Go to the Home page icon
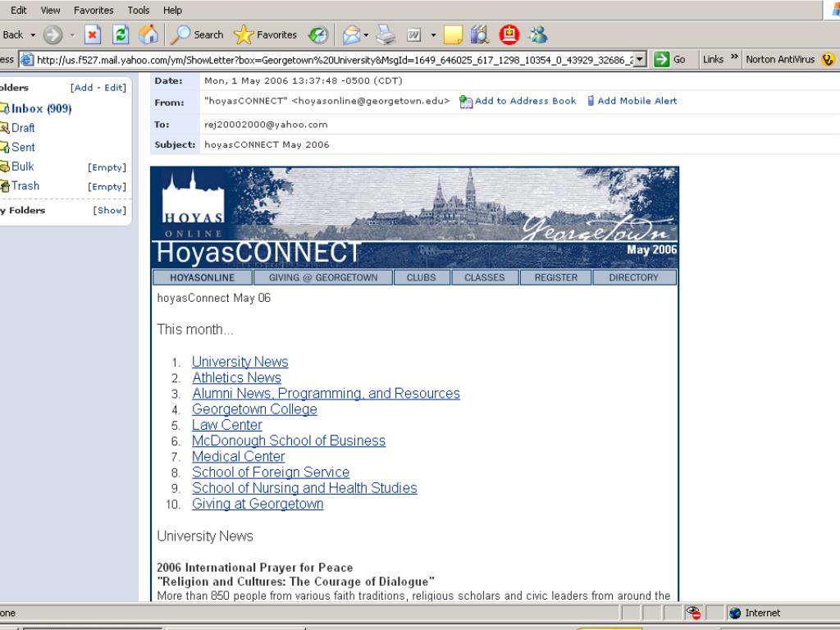Viewport: 840px width, 630px height. click(x=148, y=34)
